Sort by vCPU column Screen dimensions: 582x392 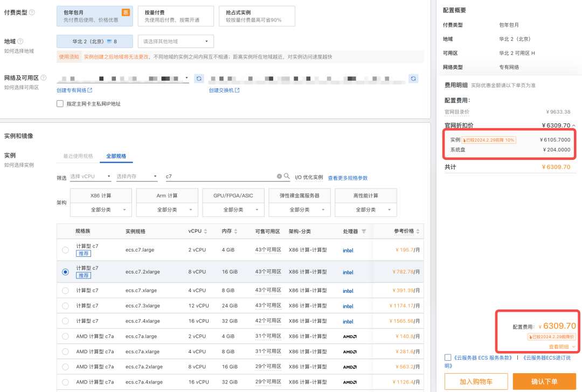click(206, 232)
